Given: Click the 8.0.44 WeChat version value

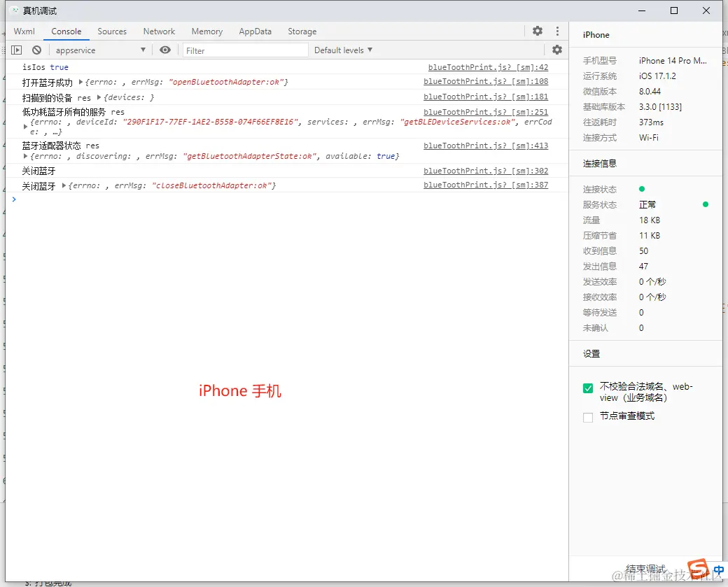Looking at the screenshot, I should click(650, 91).
